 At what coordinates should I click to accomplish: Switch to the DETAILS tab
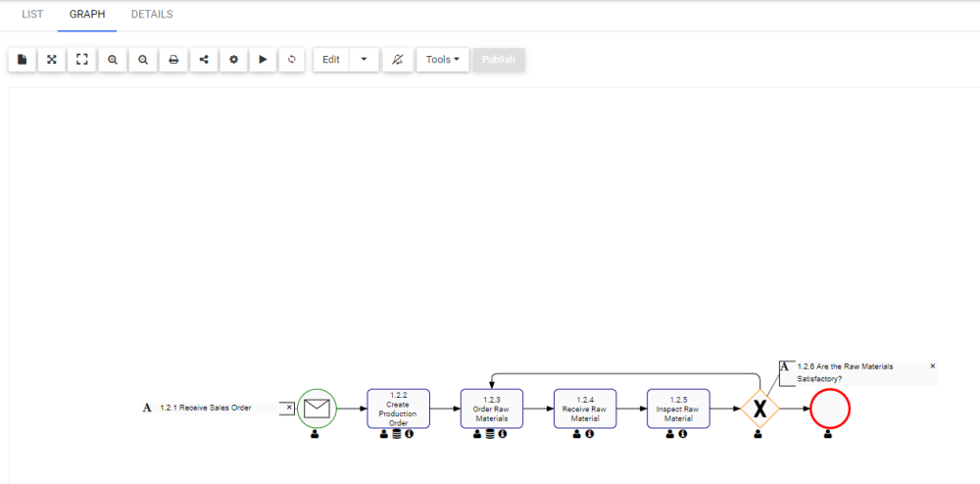[x=152, y=15]
